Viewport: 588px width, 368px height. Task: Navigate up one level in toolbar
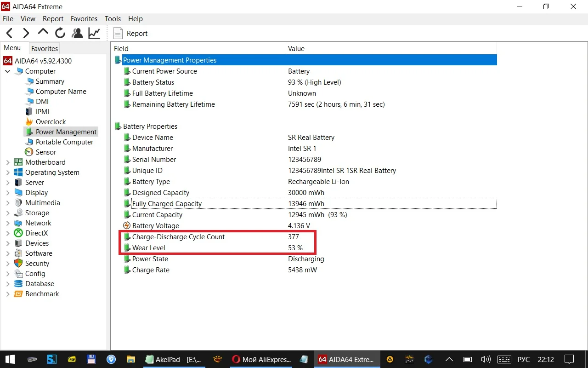[43, 32]
